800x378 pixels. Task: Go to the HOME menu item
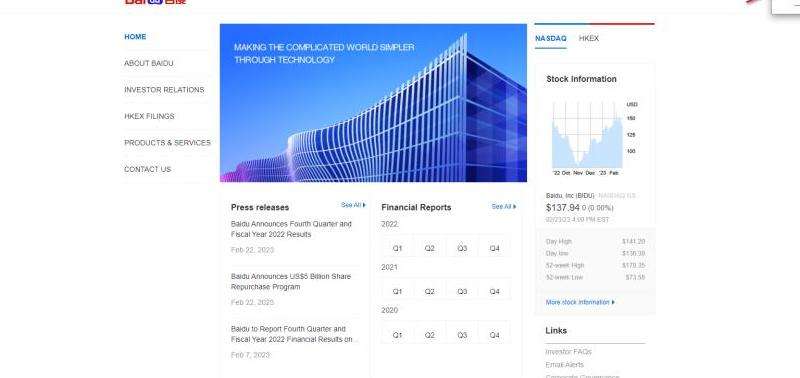tap(135, 37)
